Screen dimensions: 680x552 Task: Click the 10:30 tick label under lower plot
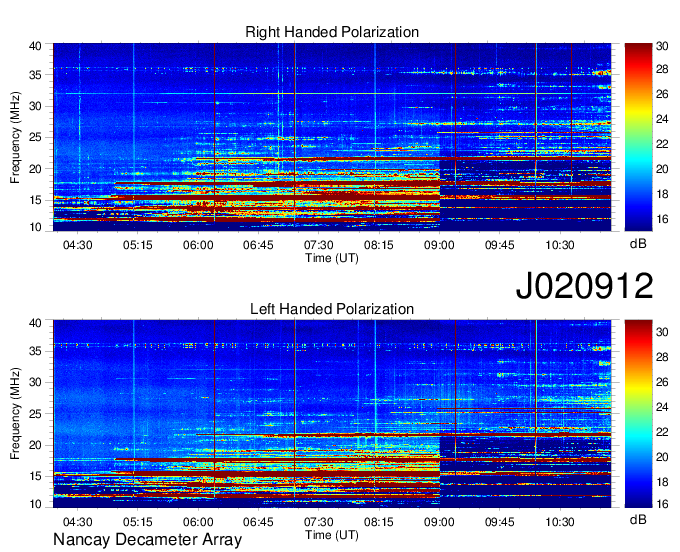coord(560,522)
